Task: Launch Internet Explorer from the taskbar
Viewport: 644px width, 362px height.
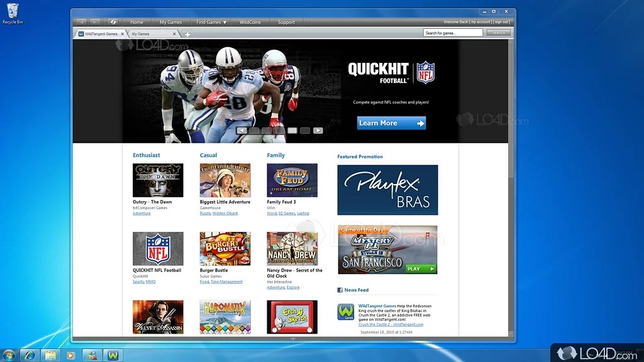Action: 30,356
